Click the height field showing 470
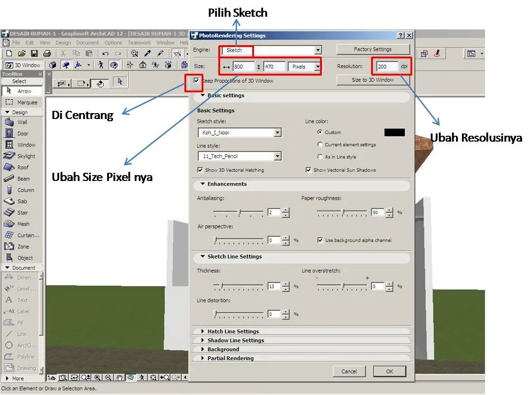Screen dimensions: 532x395 [274, 67]
